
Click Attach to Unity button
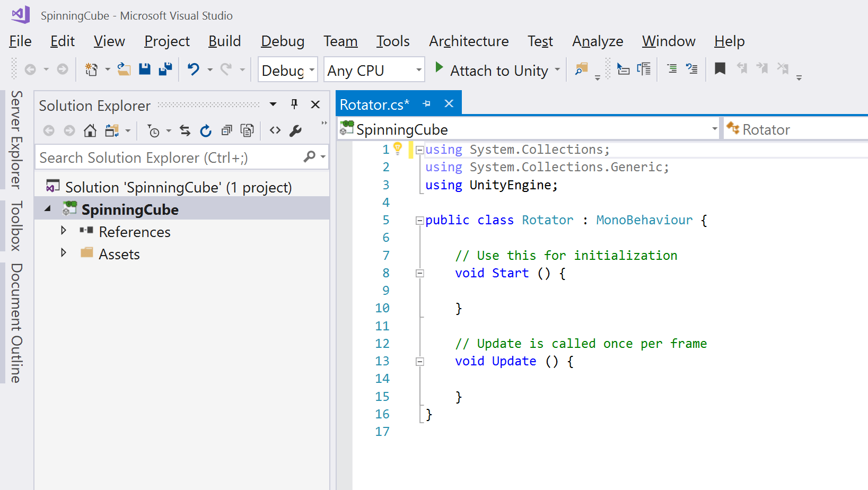499,71
